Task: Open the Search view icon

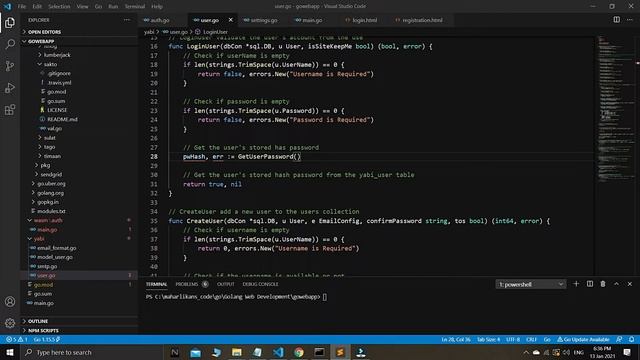Action: [x=10, y=44]
